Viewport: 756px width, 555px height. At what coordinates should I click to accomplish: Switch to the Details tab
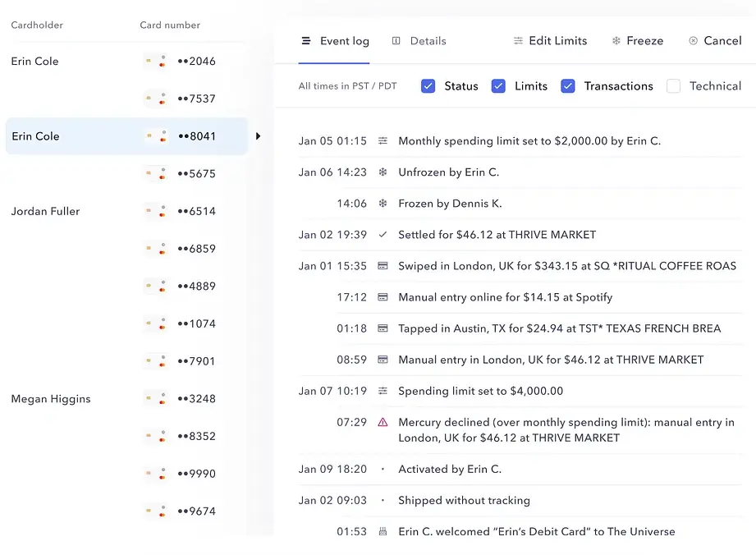pos(419,41)
